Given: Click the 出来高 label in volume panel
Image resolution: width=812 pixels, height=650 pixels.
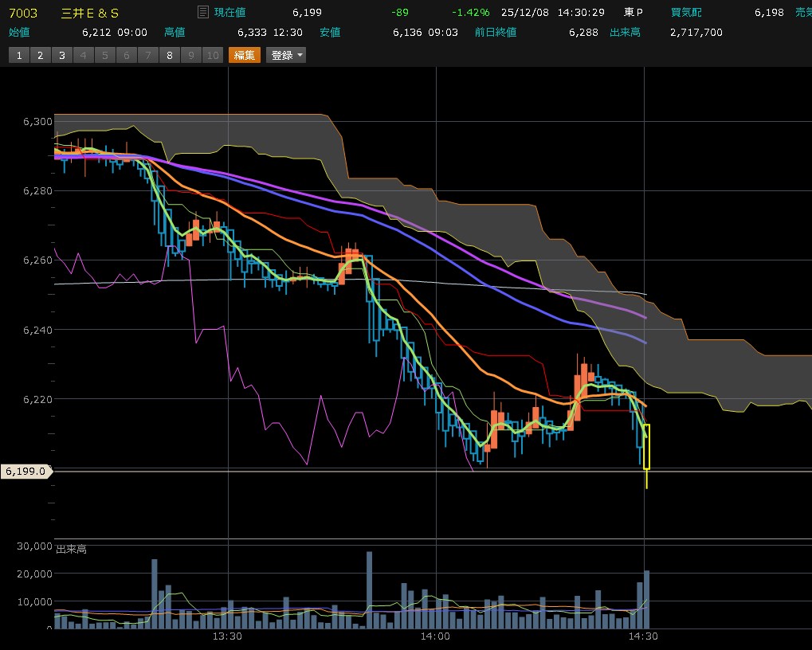Looking at the screenshot, I should (x=72, y=550).
